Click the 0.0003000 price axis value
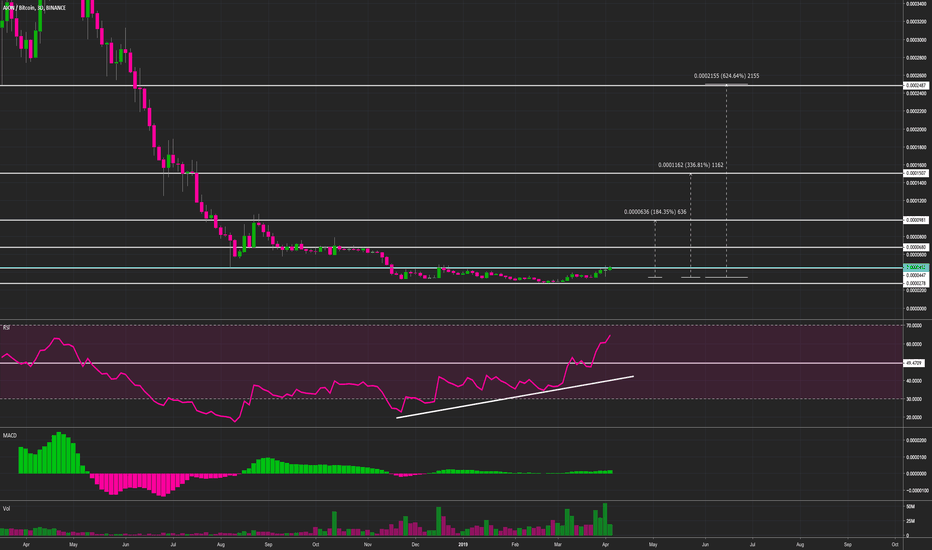The image size is (932, 550). [x=917, y=40]
